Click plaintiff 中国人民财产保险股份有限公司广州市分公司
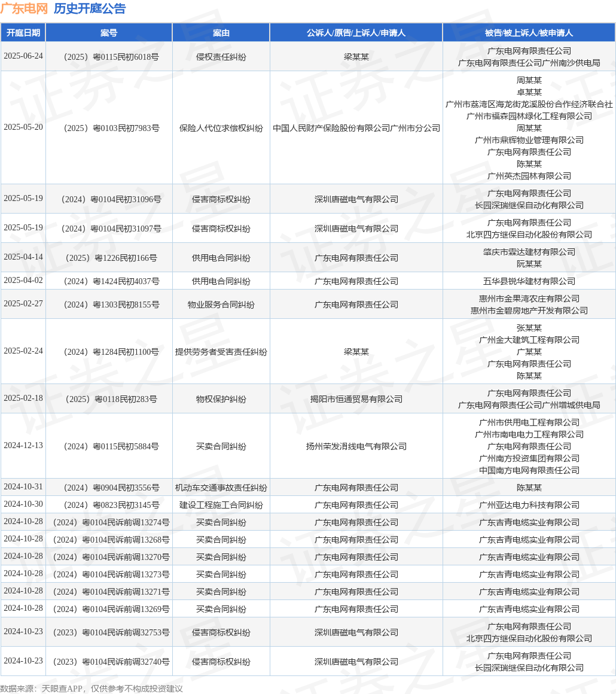Screen dimensions: 616x694 356,129
